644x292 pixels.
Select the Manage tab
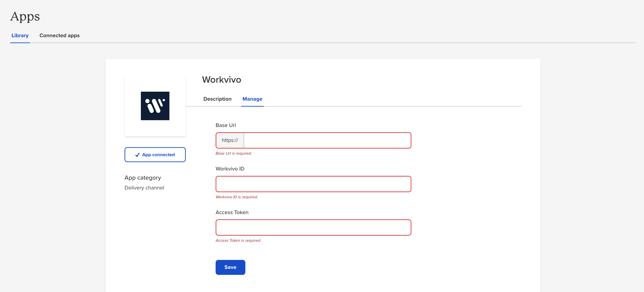pos(252,99)
